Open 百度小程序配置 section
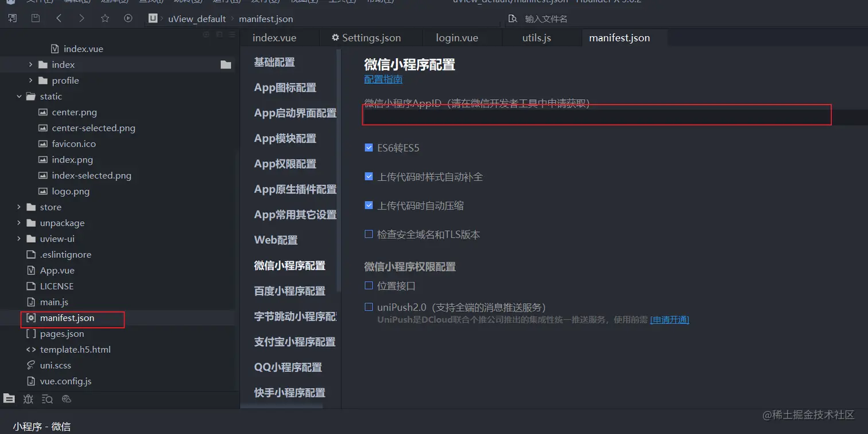 tap(290, 291)
